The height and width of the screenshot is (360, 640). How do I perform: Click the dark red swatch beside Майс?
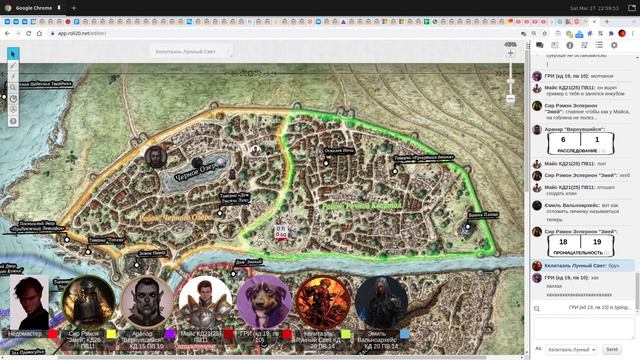pyautogui.click(x=228, y=334)
